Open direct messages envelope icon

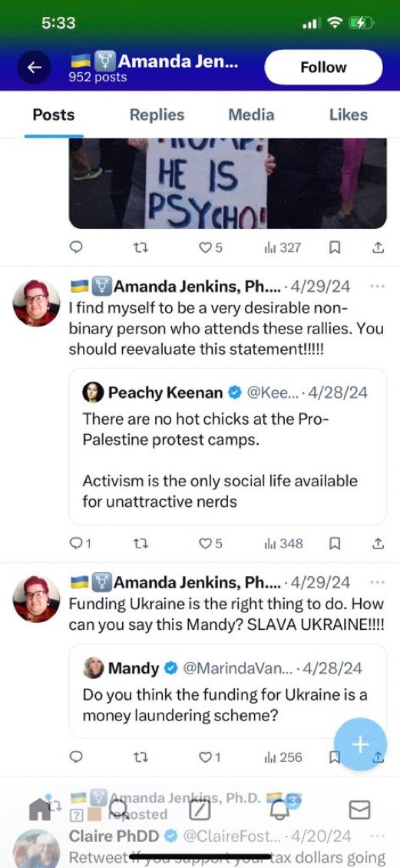[x=359, y=810]
